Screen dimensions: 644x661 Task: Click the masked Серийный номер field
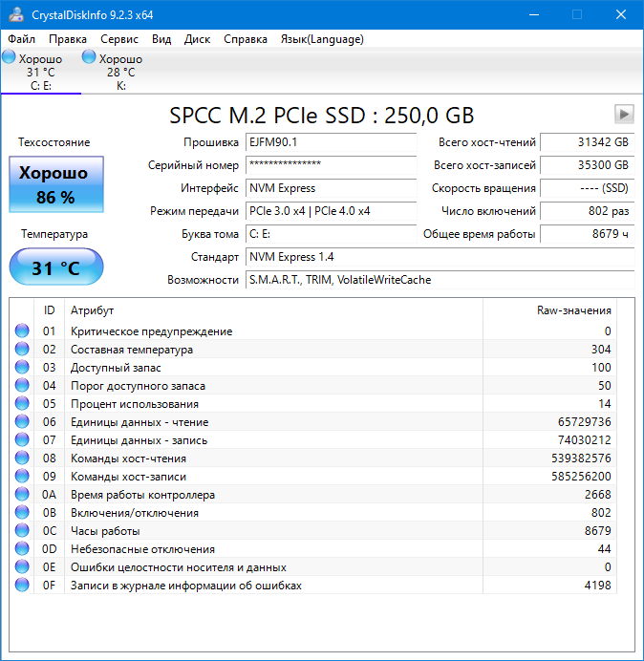[331, 165]
